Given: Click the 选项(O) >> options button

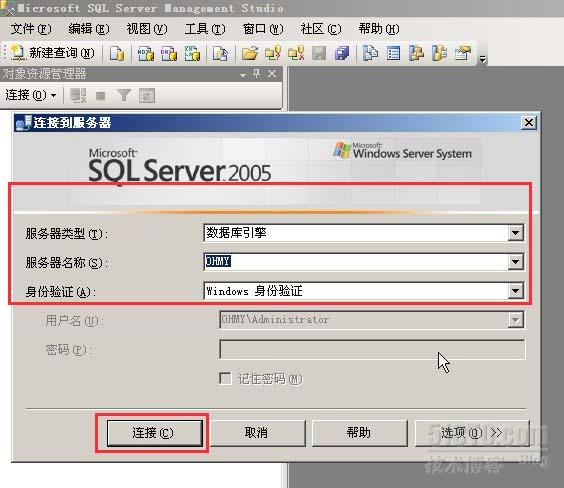Looking at the screenshot, I should [472, 433].
